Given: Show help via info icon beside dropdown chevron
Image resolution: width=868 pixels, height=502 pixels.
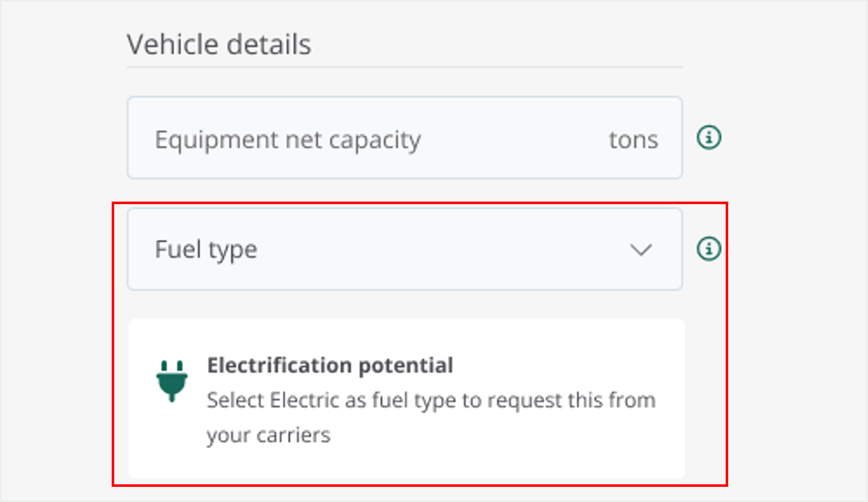Looking at the screenshot, I should (x=709, y=249).
